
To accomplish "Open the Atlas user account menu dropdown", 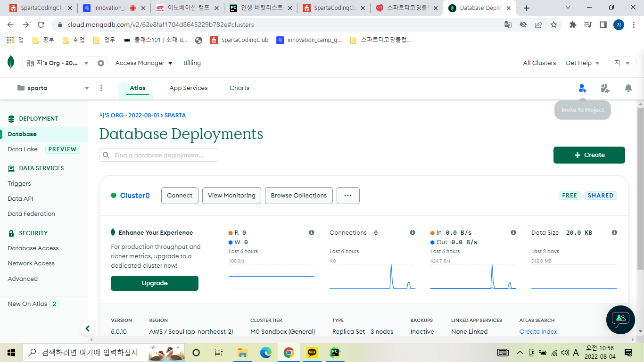I will point(622,63).
